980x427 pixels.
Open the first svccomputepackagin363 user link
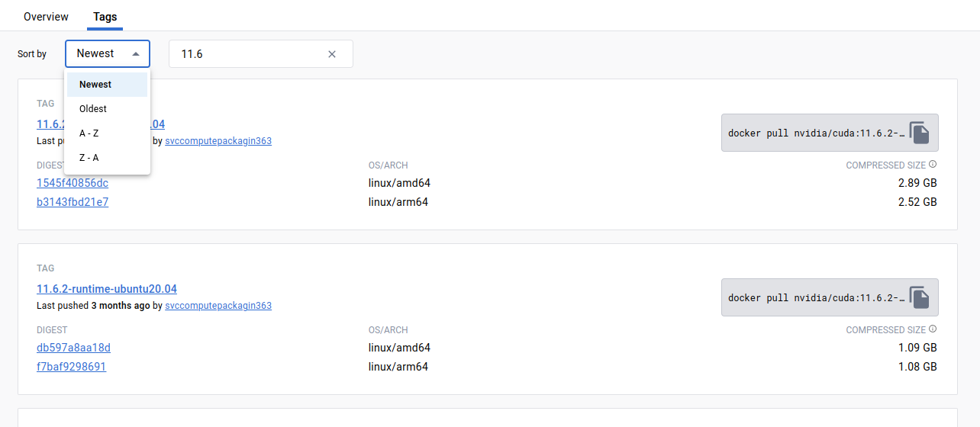[x=218, y=141]
